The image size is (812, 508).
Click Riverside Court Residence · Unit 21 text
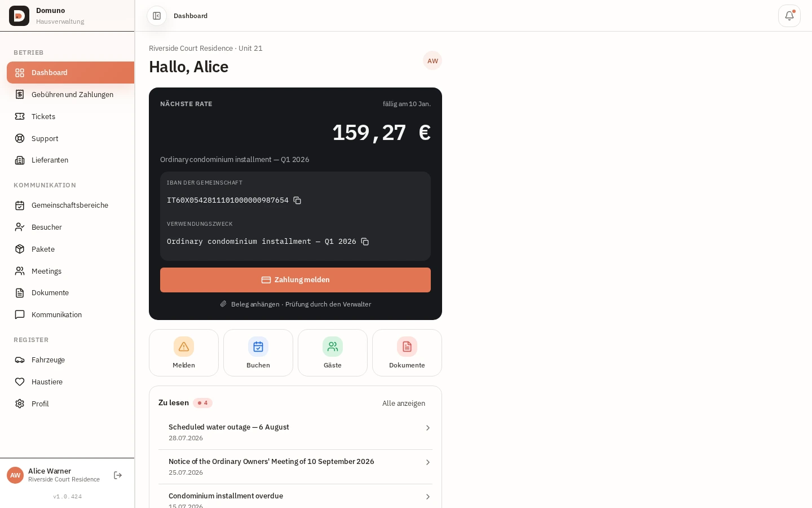(x=206, y=49)
